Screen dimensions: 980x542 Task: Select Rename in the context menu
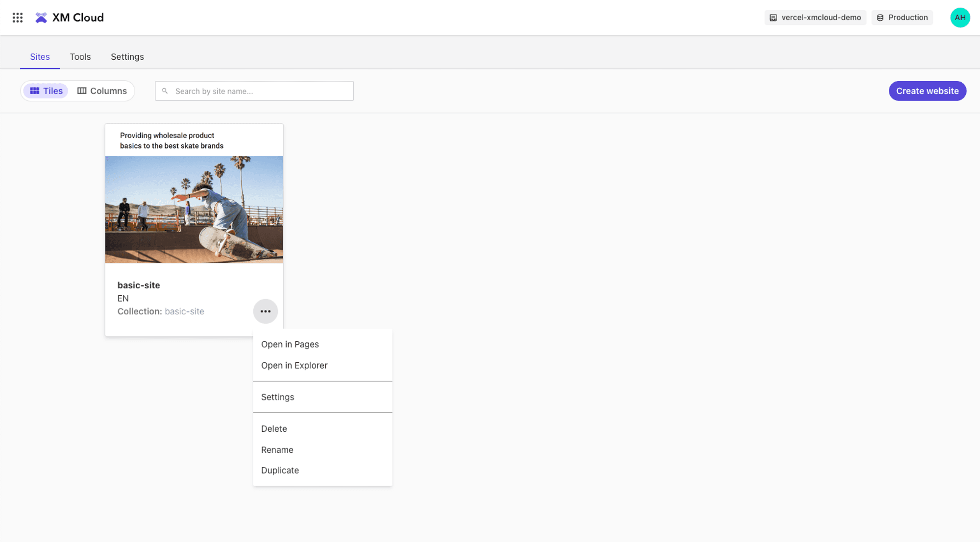pyautogui.click(x=277, y=450)
